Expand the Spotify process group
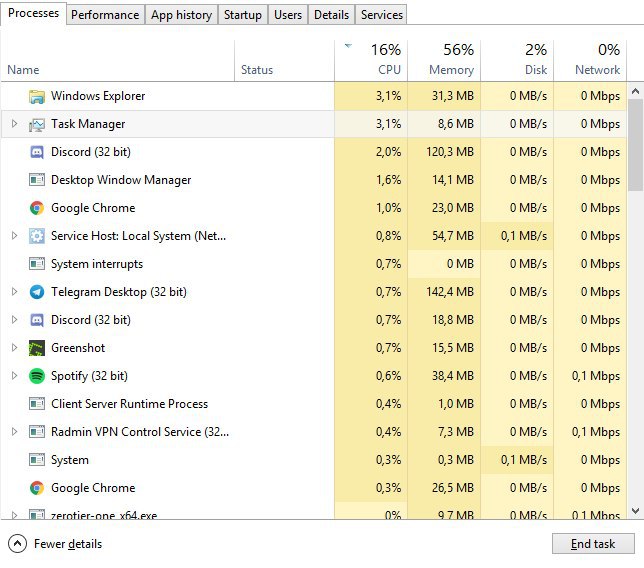644x568 pixels. click(x=14, y=375)
